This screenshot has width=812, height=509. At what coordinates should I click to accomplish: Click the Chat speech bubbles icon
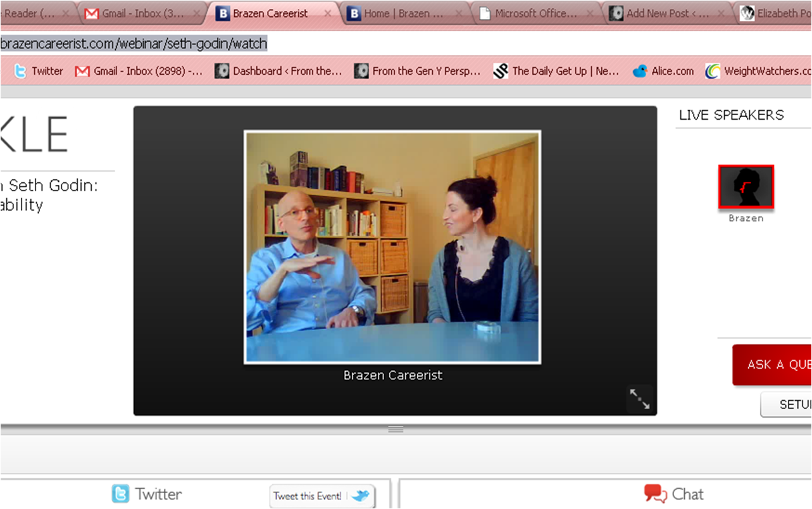[x=656, y=494]
